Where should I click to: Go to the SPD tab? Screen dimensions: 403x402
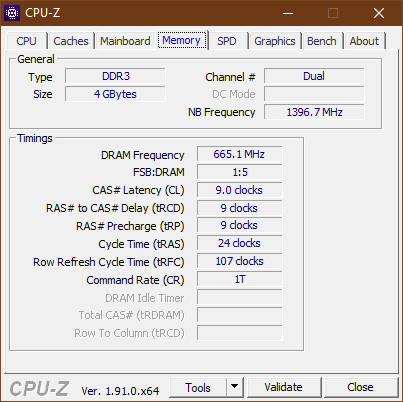227,41
